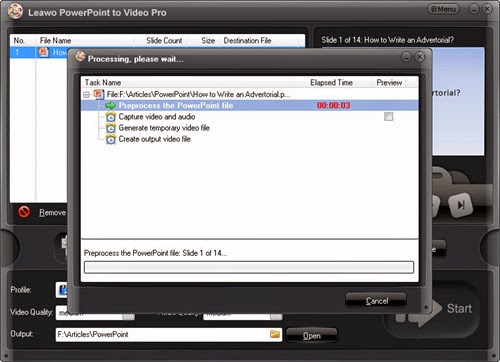Click PowerPoint file icon in task tree
This screenshot has height=362, width=500.
(x=98, y=94)
